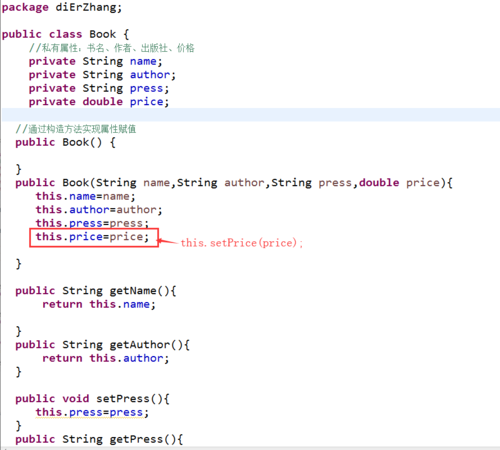Click 'private String name;' line
This screenshot has height=450, width=500.
[95, 61]
